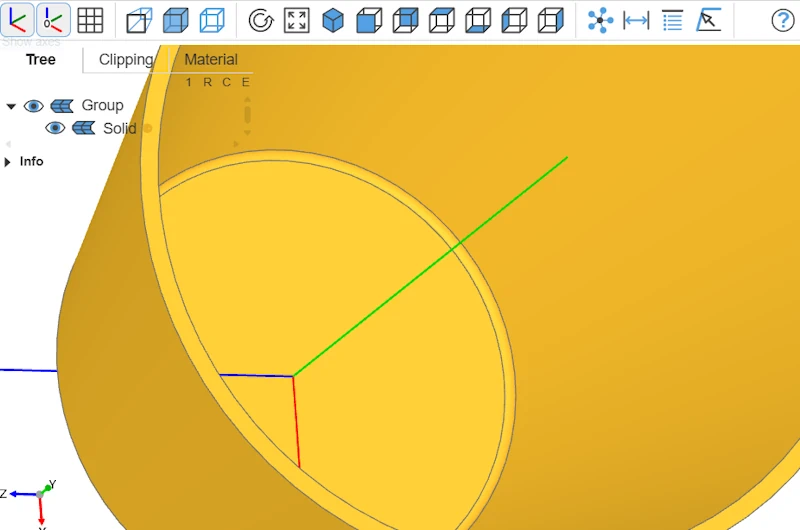Screen dimensions: 800x530
Task: Open the explode objects tool
Action: tap(600, 20)
